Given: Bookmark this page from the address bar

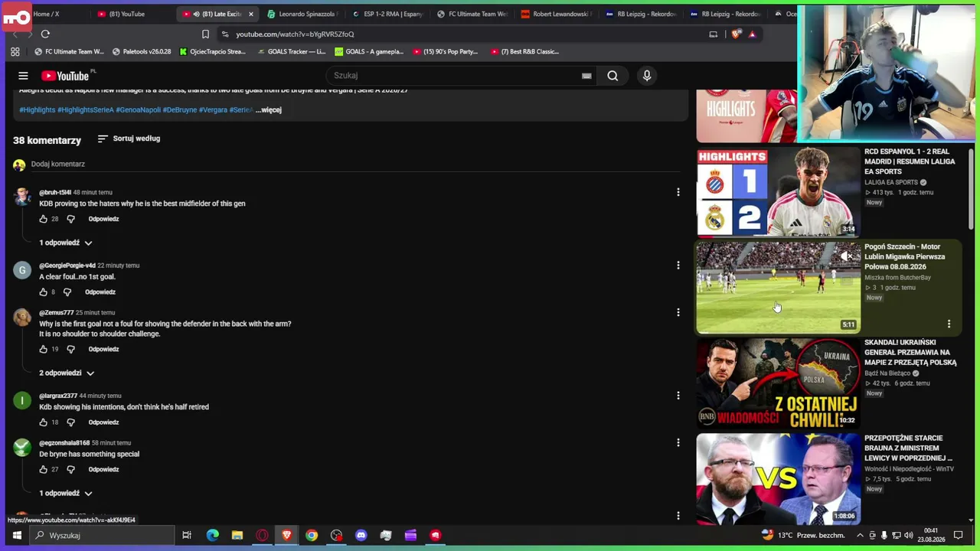Looking at the screenshot, I should click(205, 34).
